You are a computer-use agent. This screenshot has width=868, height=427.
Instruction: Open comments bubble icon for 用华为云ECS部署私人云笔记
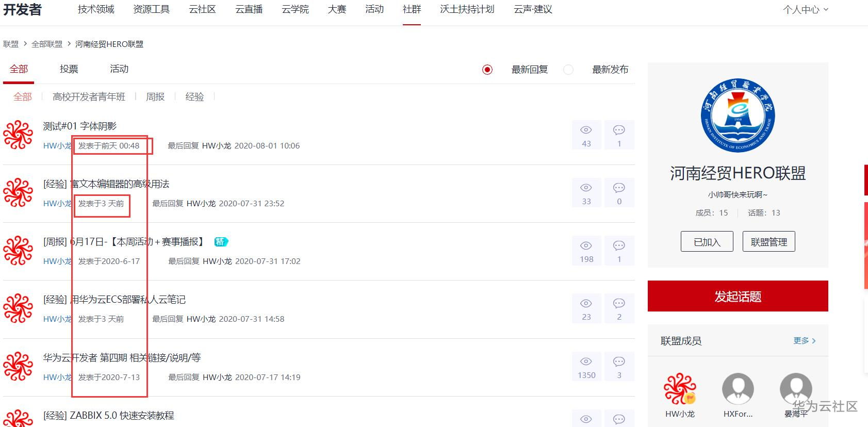coord(619,303)
